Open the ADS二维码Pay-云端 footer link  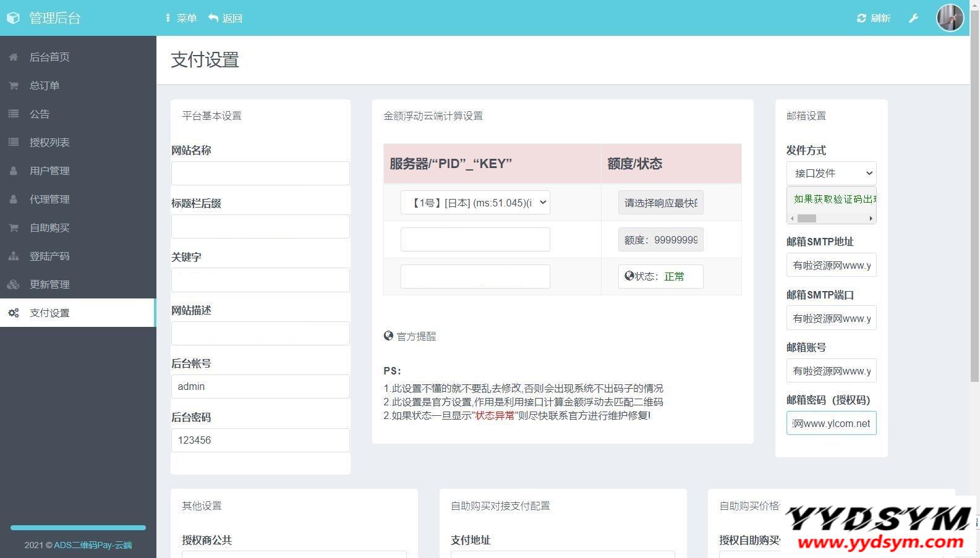tap(93, 545)
